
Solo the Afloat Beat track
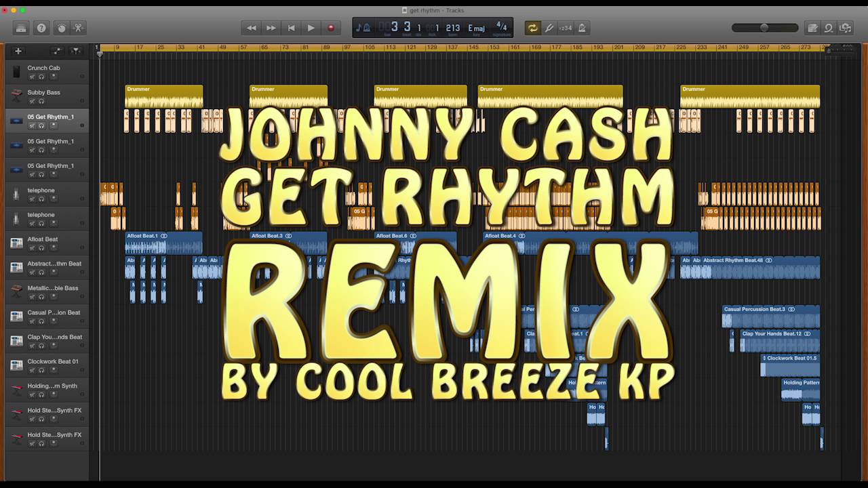pos(41,248)
